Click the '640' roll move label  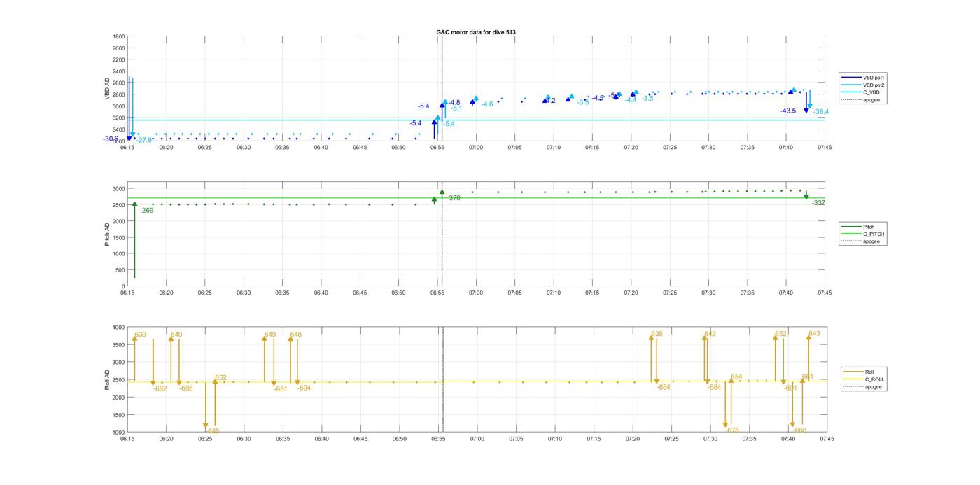176,335
